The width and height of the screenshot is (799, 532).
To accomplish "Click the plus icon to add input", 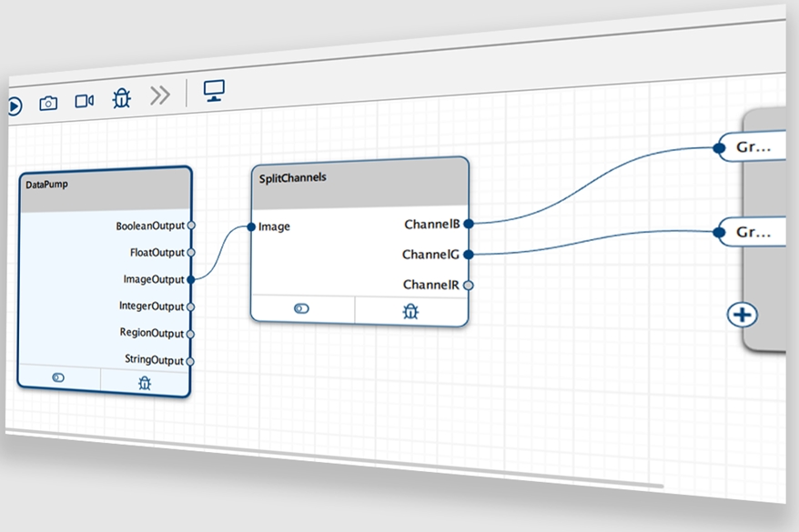I will click(743, 315).
